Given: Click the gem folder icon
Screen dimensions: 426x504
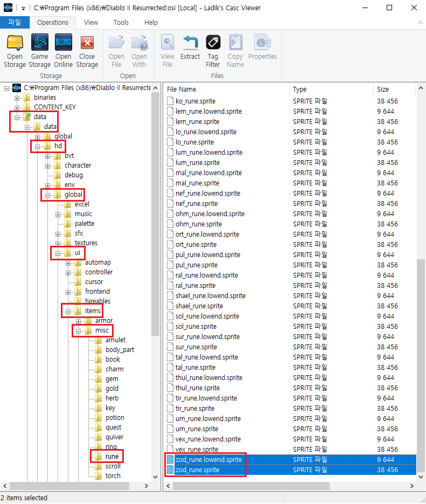Looking at the screenshot, I should click(99, 379).
